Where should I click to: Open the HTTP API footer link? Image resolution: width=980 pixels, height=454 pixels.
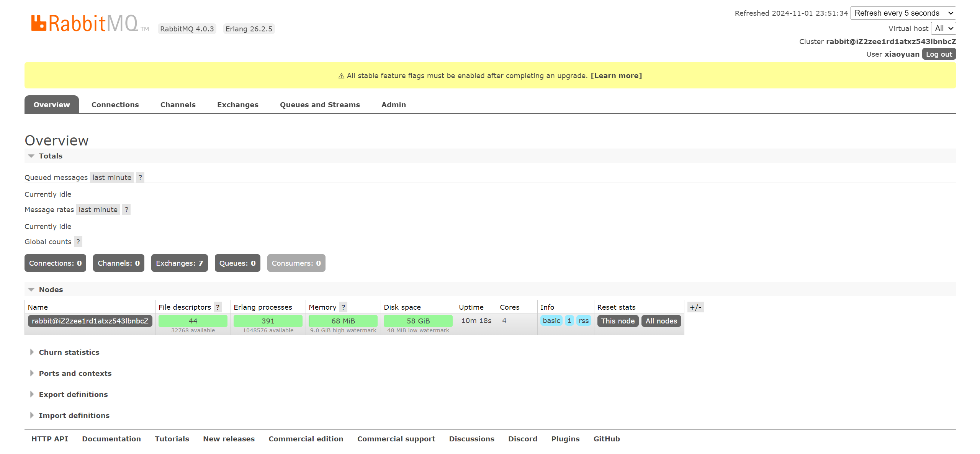tap(50, 439)
